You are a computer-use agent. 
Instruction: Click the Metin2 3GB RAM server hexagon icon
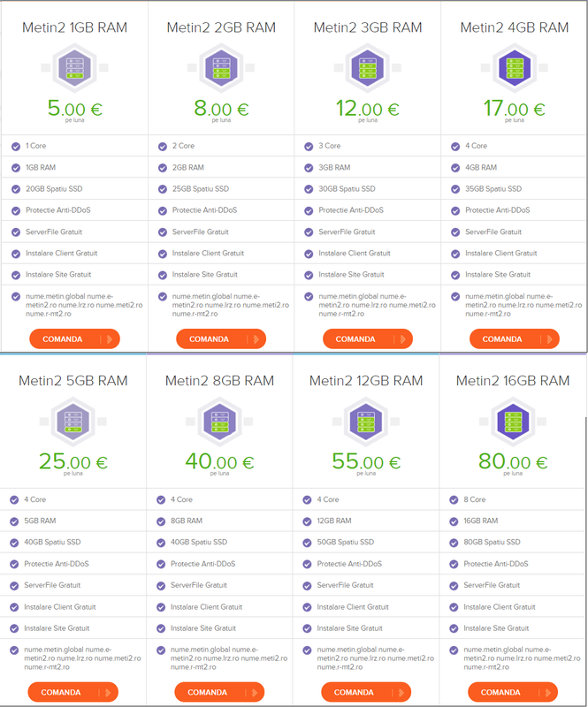click(x=368, y=68)
